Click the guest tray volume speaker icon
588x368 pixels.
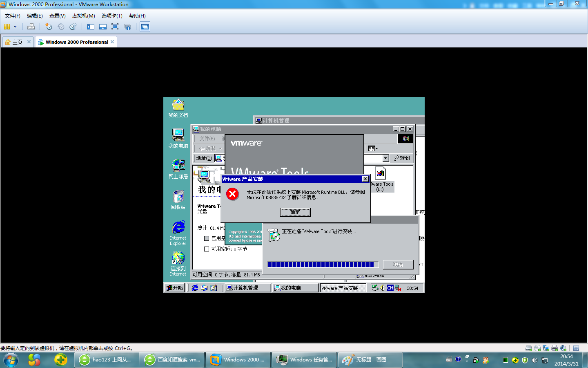coord(383,288)
